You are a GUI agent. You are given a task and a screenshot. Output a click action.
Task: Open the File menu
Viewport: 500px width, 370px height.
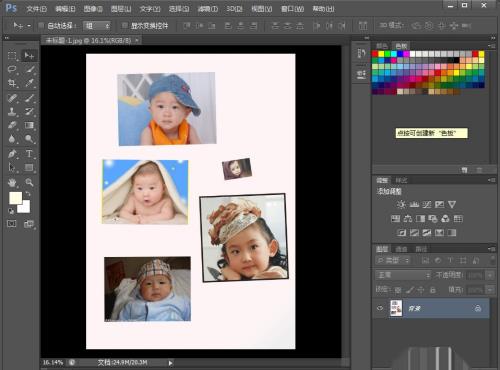point(36,9)
